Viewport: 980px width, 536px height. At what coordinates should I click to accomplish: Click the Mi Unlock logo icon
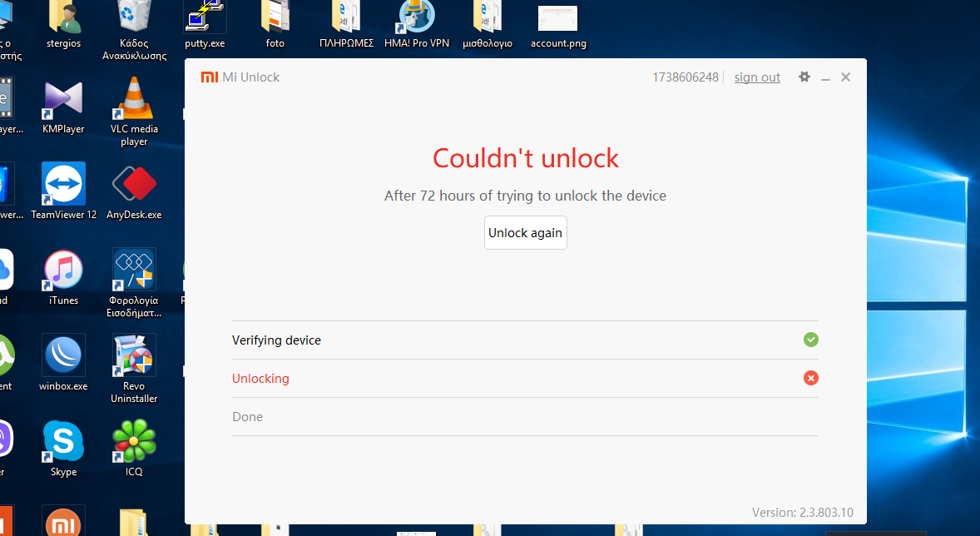coord(209,77)
